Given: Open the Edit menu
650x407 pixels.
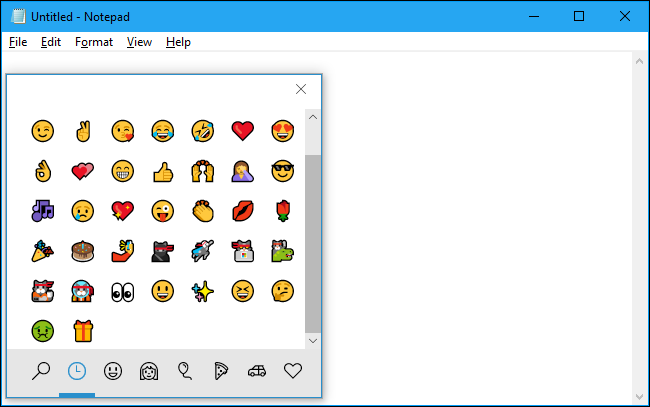Looking at the screenshot, I should pos(51,42).
